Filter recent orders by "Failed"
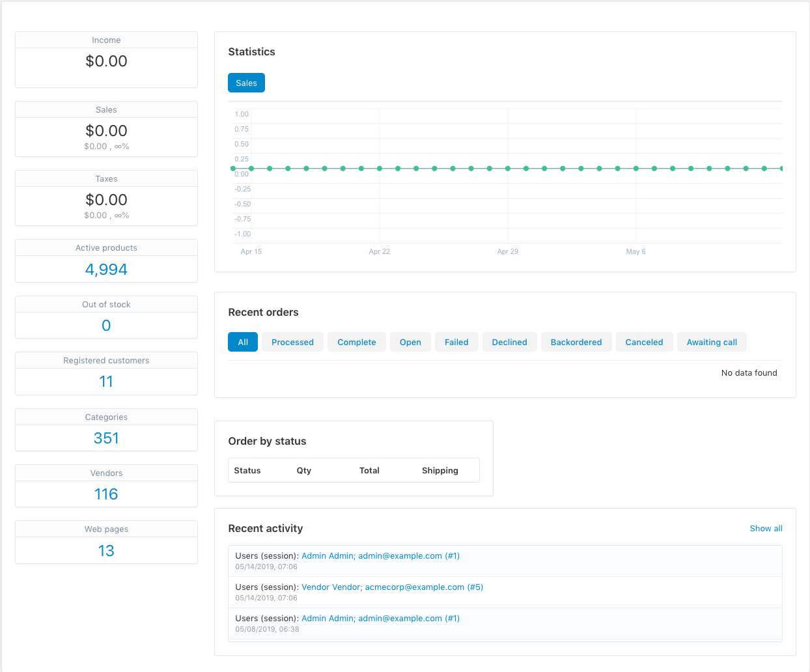The width and height of the screenshot is (810, 672). tap(456, 341)
